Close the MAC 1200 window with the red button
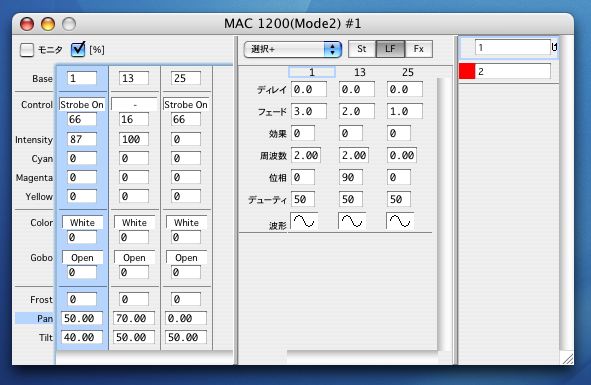Screen dimensions: 591x385 [x=27, y=24]
